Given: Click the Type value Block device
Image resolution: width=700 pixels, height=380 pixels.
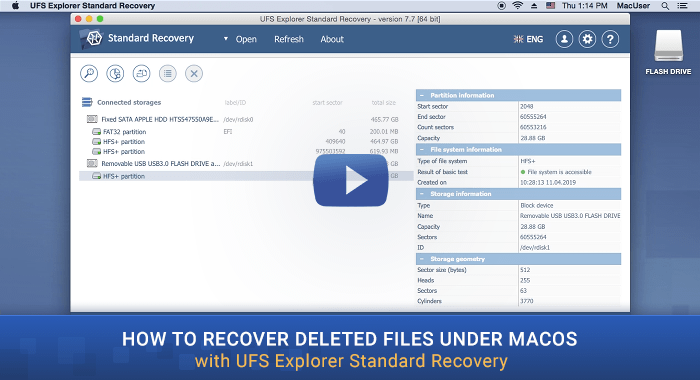Looking at the screenshot, I should click(x=537, y=206).
